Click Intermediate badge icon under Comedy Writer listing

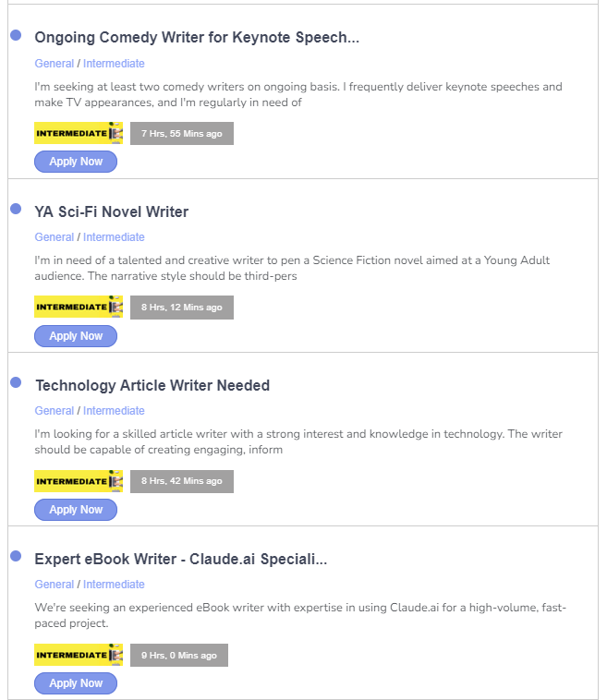point(79,133)
